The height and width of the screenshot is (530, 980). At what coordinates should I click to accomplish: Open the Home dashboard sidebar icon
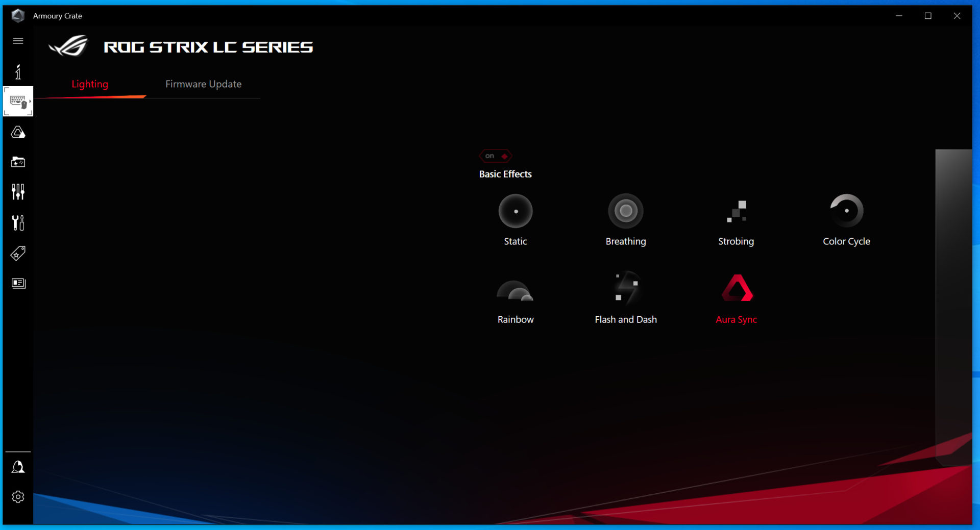(18, 72)
